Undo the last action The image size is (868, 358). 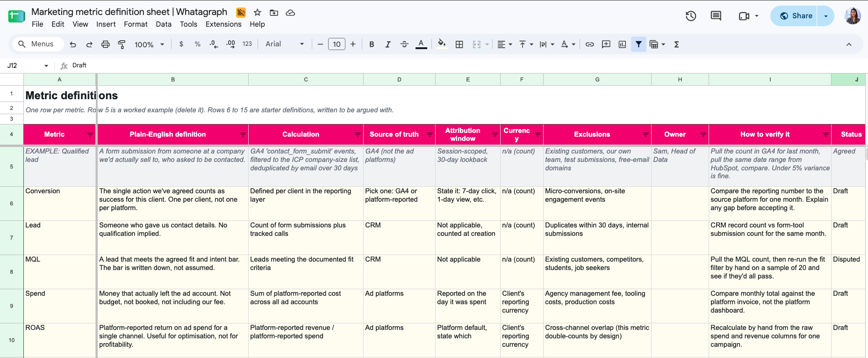coord(73,44)
